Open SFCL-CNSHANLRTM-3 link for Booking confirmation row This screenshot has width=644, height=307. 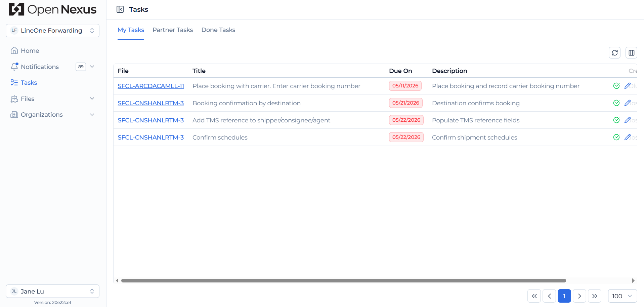click(151, 103)
